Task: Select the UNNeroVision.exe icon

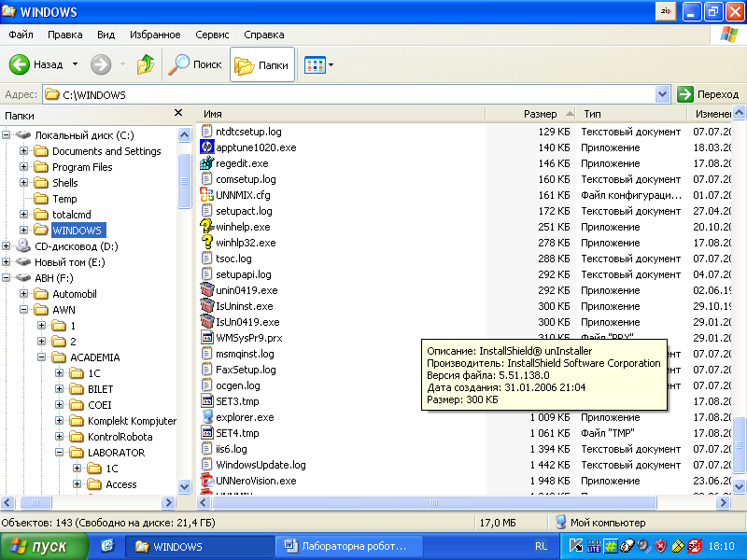Action: point(206,481)
